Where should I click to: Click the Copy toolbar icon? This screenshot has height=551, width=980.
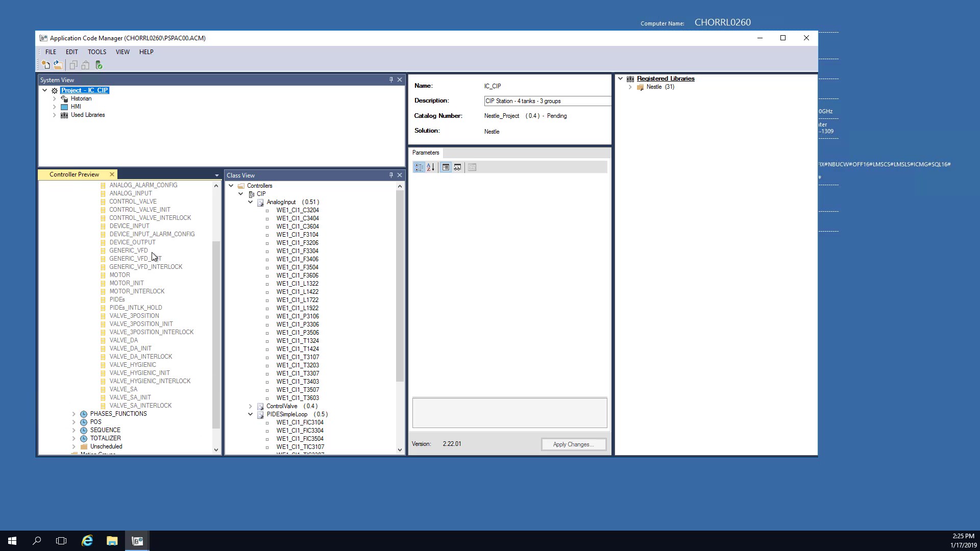click(x=73, y=65)
